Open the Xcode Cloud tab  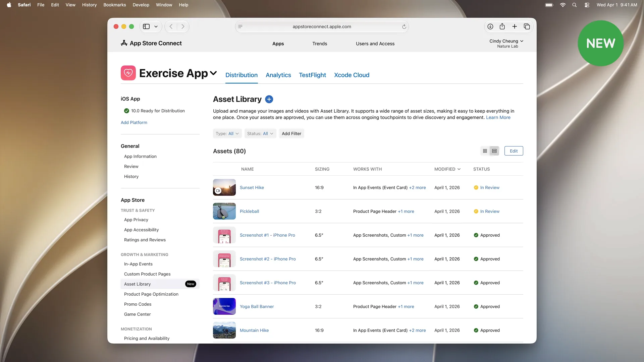click(352, 75)
